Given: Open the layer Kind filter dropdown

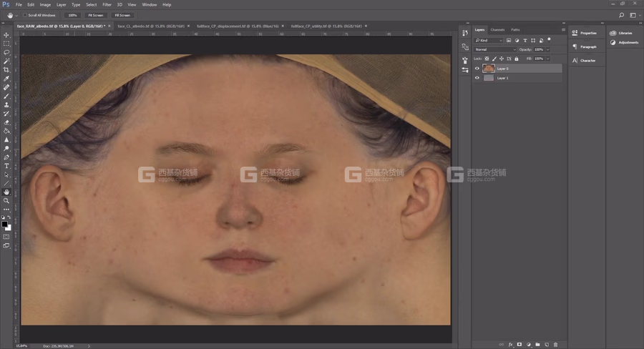Looking at the screenshot, I should pyautogui.click(x=488, y=40).
